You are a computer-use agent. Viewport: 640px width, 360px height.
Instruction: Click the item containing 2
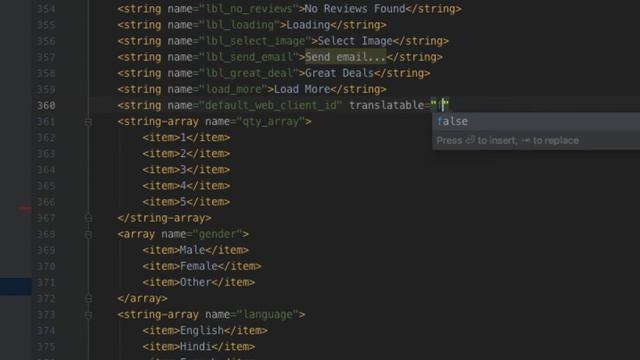click(x=186, y=153)
